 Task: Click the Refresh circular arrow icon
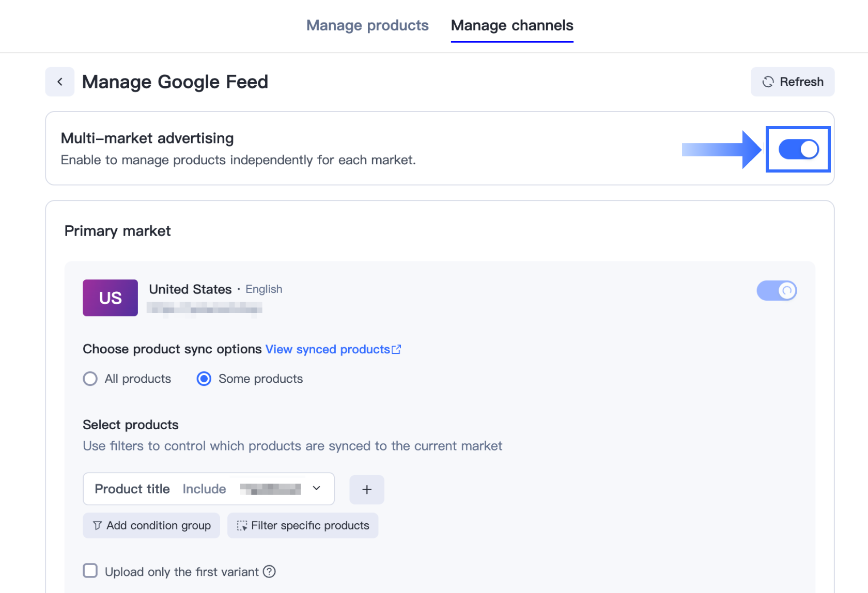768,82
